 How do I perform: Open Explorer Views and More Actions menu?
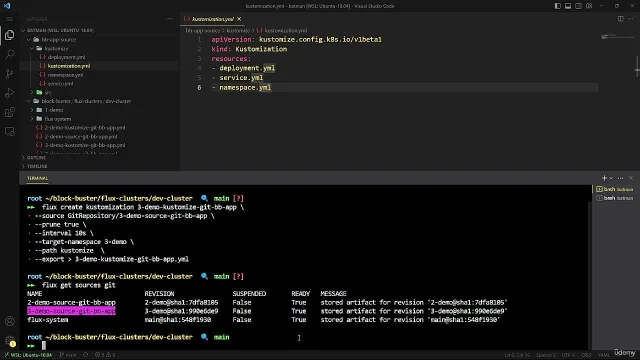tap(170, 19)
